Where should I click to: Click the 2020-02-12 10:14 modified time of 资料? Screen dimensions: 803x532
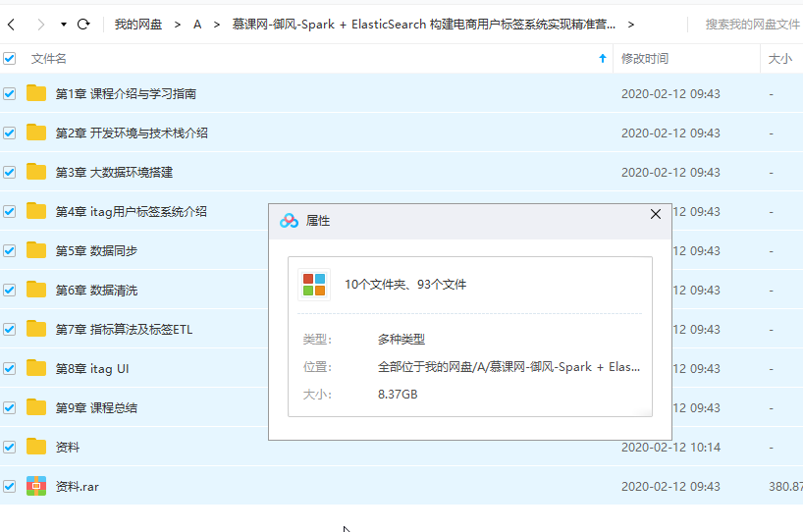[x=670, y=447]
